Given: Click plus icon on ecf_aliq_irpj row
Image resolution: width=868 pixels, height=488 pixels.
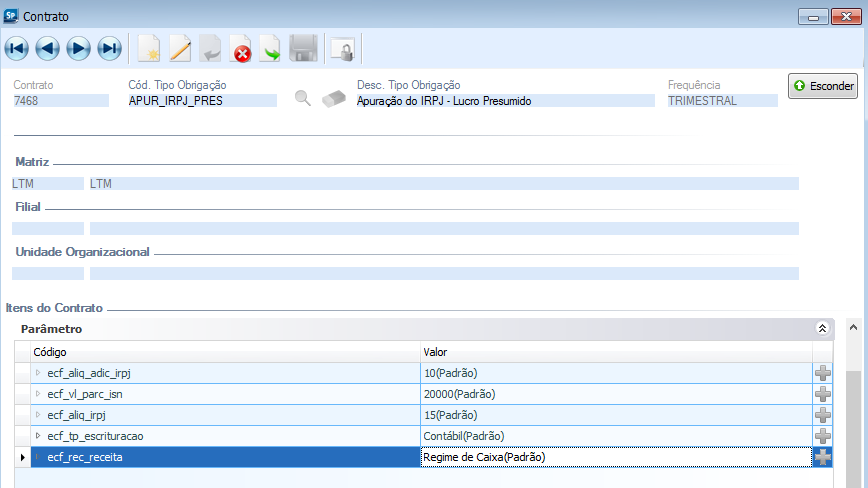Looking at the screenshot, I should [x=823, y=415].
